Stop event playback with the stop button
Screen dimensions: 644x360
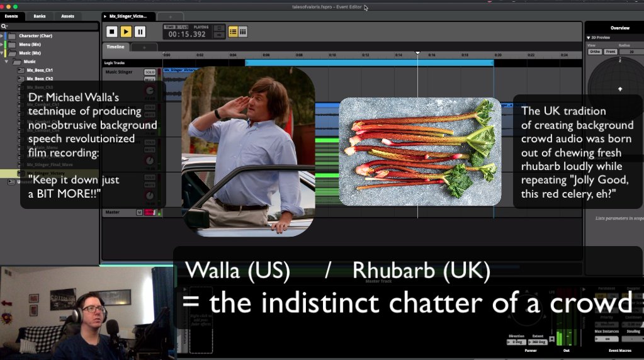pyautogui.click(x=111, y=31)
